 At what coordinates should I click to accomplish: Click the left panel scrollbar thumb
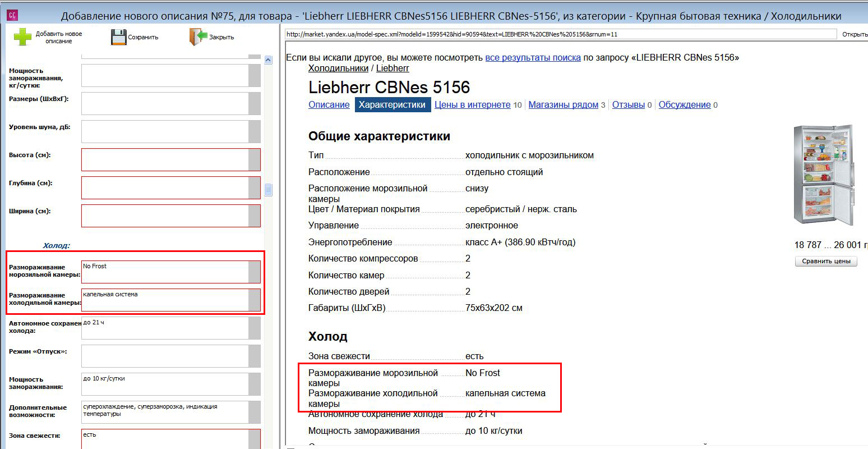tap(268, 190)
